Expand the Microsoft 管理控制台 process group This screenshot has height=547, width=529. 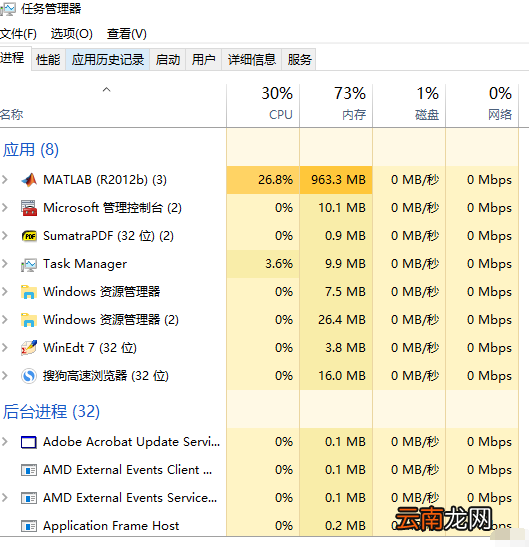coord(5,208)
